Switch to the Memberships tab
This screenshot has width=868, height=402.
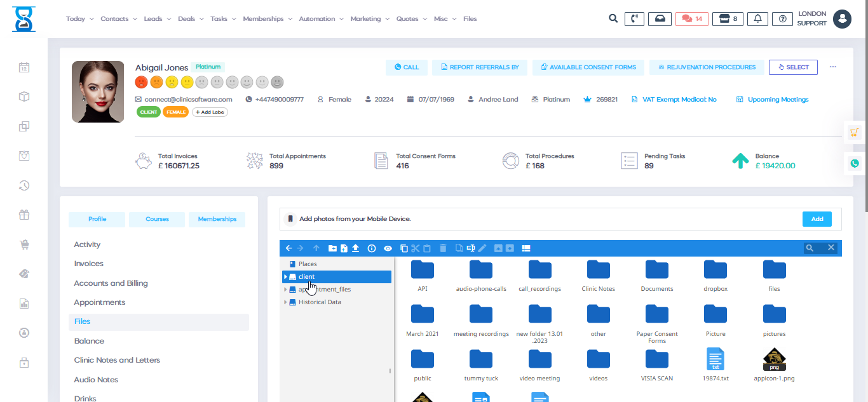point(217,219)
